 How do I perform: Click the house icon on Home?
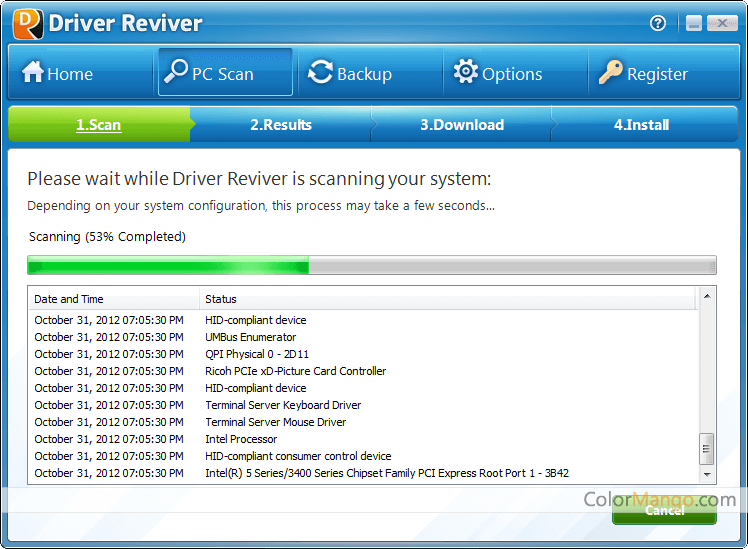click(x=32, y=72)
